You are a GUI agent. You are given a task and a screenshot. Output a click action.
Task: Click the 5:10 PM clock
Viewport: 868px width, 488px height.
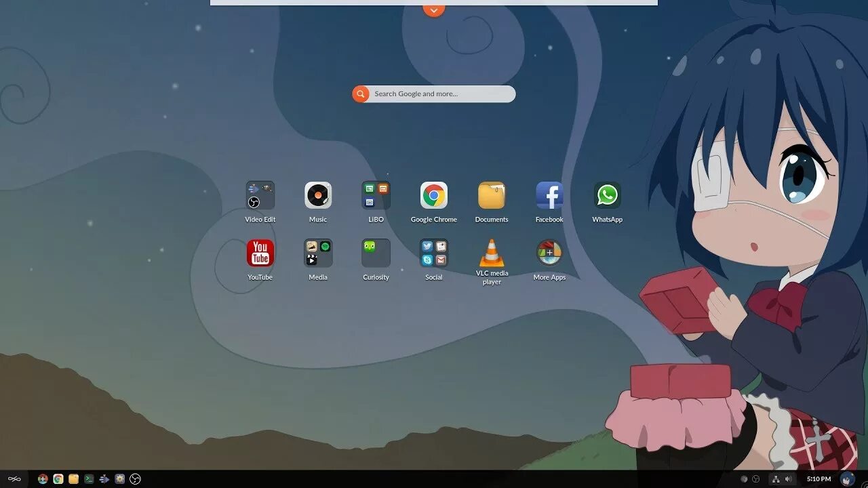point(818,479)
